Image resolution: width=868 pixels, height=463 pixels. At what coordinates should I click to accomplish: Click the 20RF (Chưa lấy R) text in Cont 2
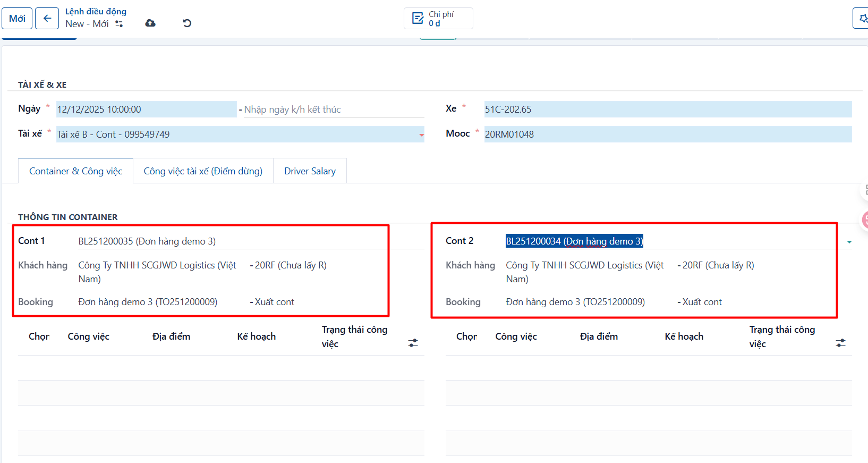pos(718,265)
